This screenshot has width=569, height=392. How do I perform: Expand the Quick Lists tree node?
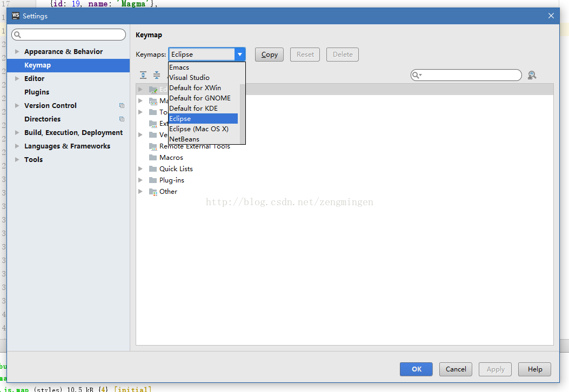point(140,168)
